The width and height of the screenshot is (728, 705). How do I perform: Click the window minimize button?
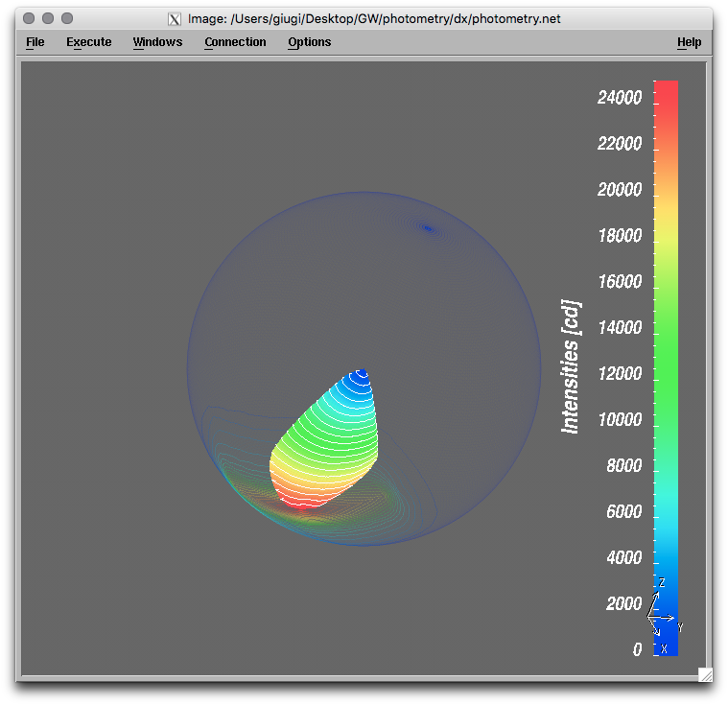tap(48, 18)
